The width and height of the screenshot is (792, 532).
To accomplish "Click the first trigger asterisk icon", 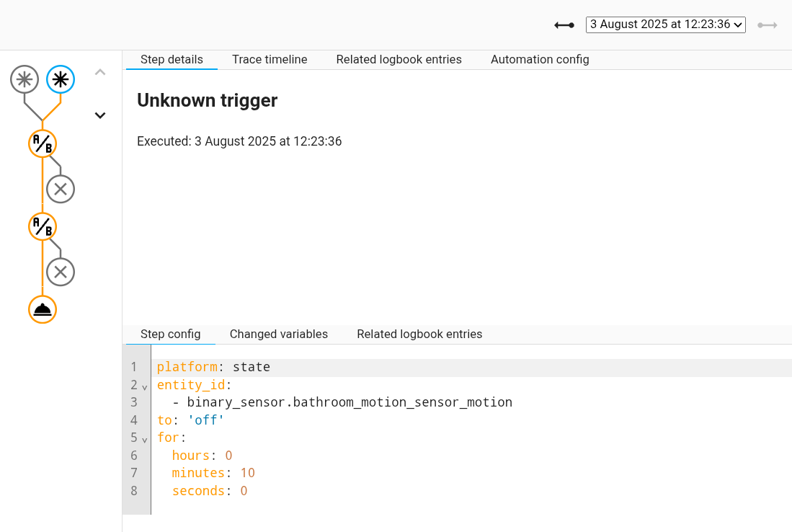I will tap(25, 79).
